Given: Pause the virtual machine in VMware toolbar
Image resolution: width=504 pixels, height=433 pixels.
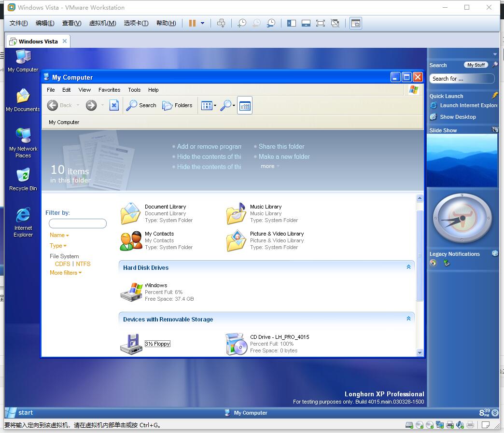Looking at the screenshot, I should [192, 23].
